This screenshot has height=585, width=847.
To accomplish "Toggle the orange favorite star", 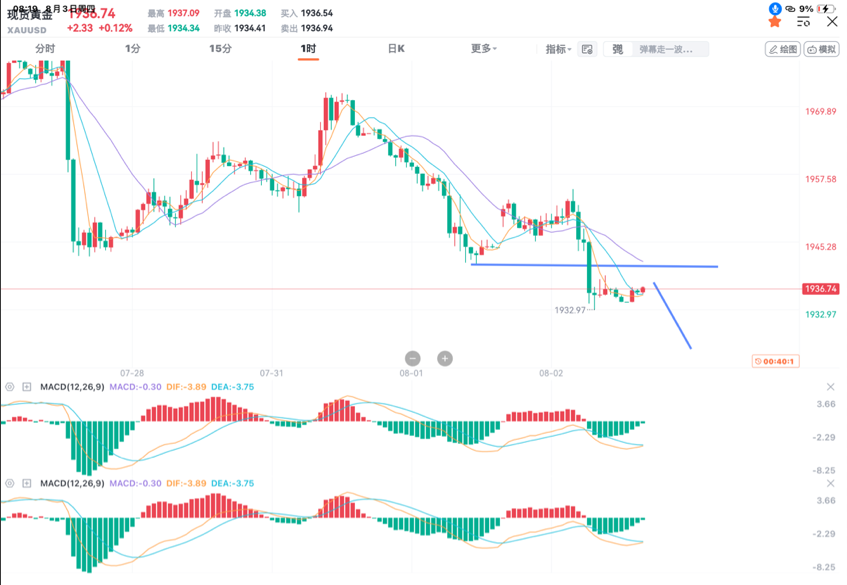I will pyautogui.click(x=775, y=22).
